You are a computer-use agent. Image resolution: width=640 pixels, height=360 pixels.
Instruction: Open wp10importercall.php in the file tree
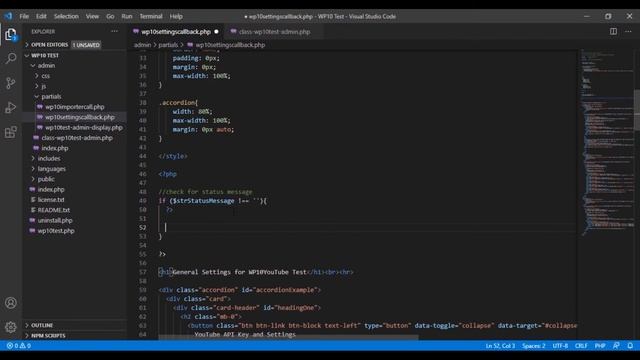tap(75, 107)
